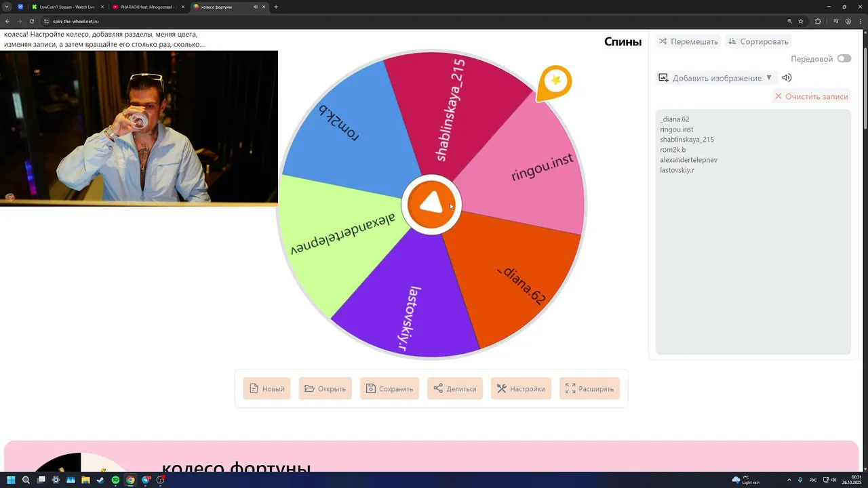Show hidden system tray icons

(x=789, y=480)
